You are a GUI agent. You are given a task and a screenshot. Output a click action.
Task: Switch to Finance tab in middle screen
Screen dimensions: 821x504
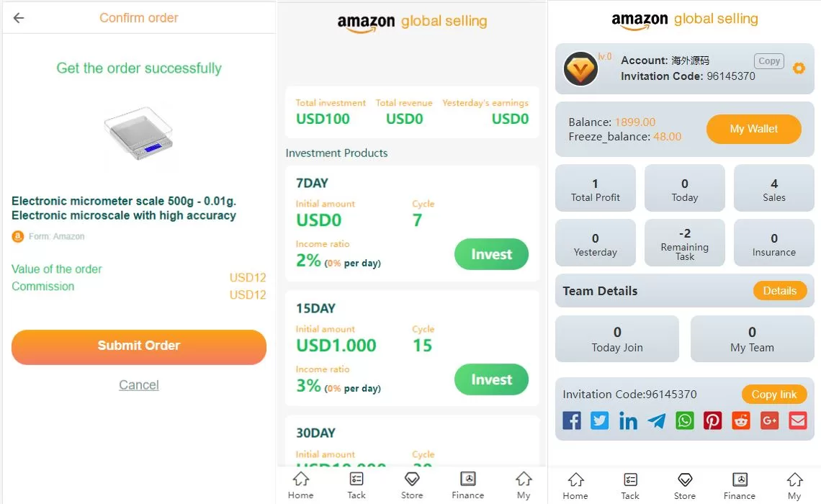click(468, 485)
